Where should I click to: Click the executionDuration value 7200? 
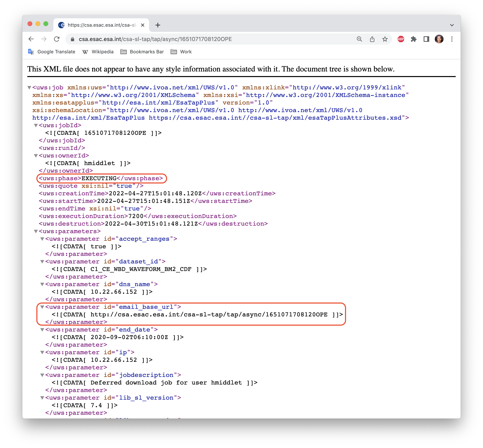pyautogui.click(x=136, y=216)
